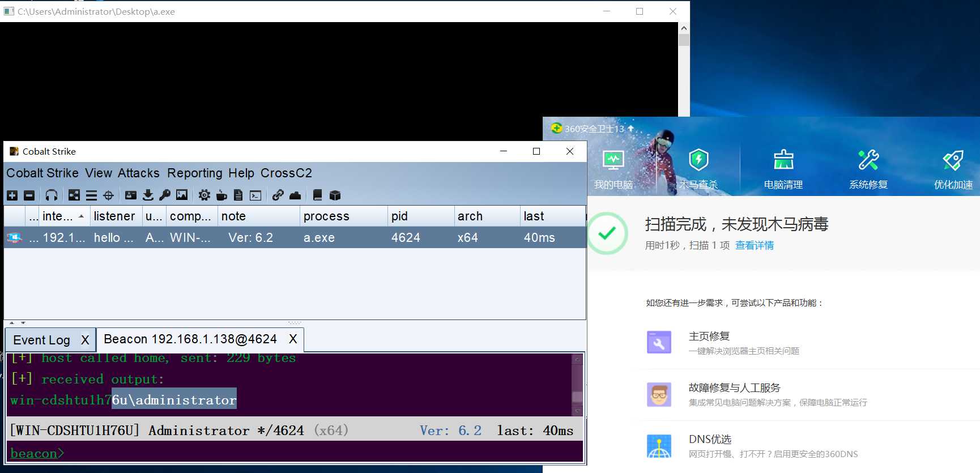Show target table via crosshair icon
Screen dimensions: 980x473
click(109, 195)
